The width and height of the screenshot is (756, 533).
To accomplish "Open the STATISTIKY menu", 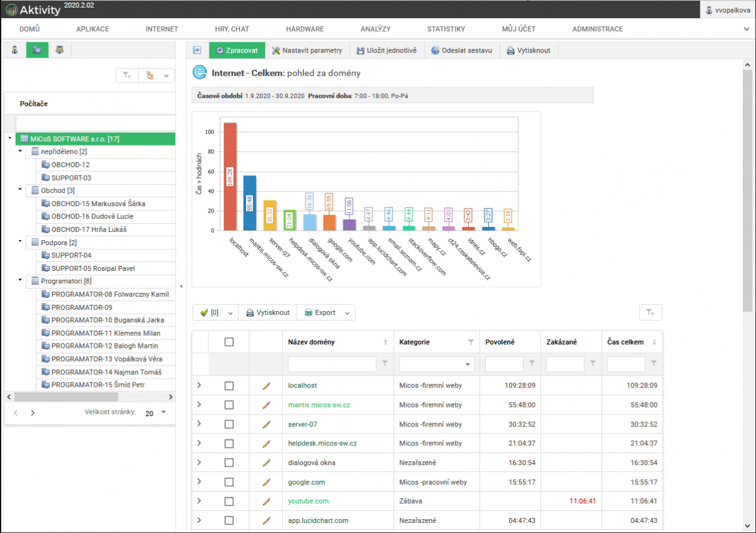I will click(445, 29).
